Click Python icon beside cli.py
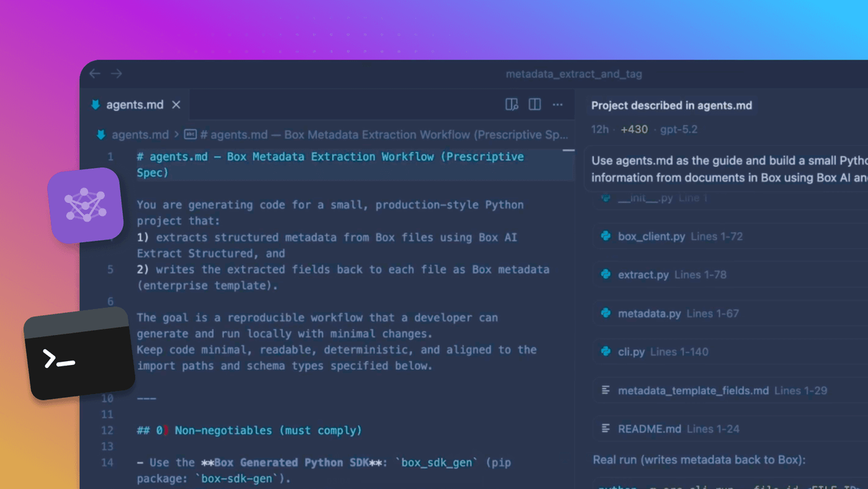 tap(606, 352)
